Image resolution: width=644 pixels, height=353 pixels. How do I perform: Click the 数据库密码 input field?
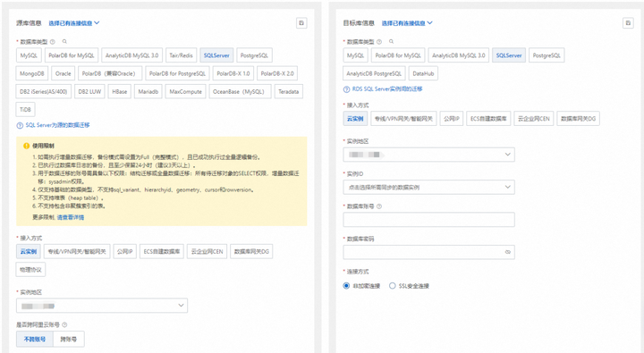428,252
